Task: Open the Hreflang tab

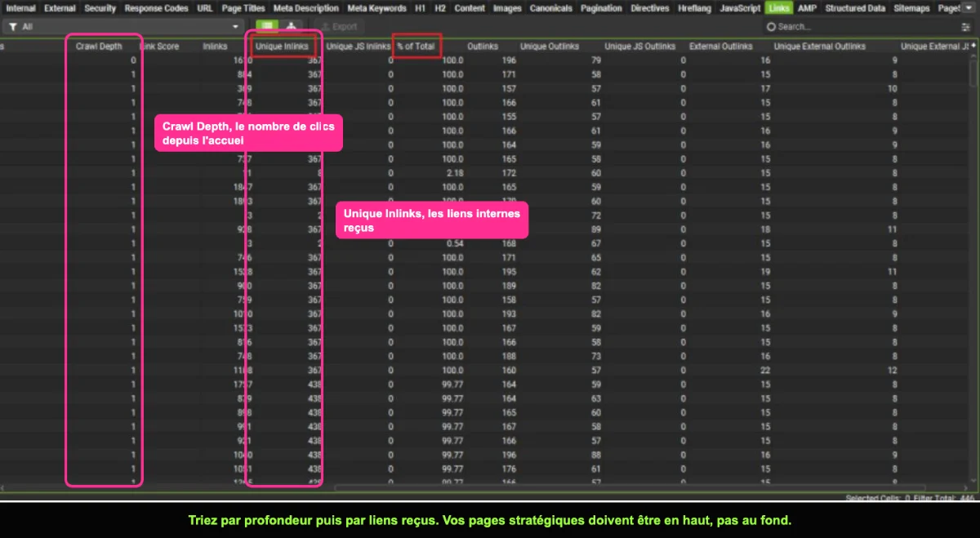Action: point(694,8)
